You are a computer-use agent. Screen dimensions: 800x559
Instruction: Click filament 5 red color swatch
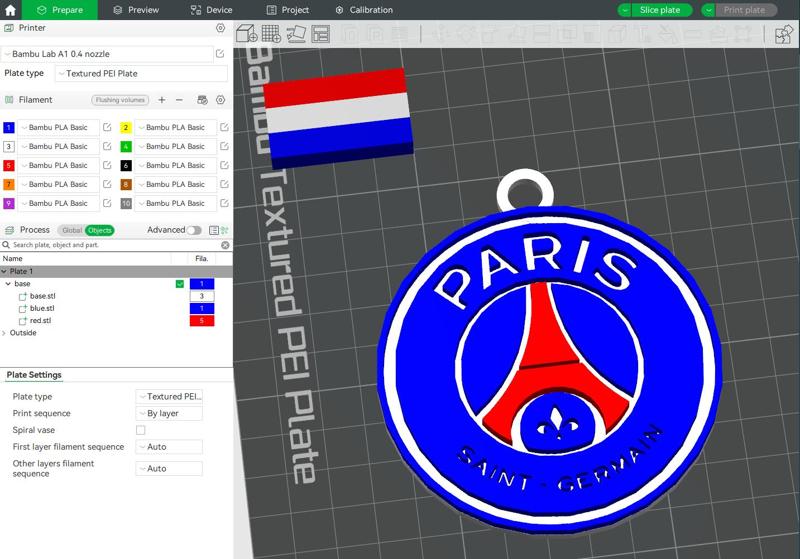(x=9, y=165)
